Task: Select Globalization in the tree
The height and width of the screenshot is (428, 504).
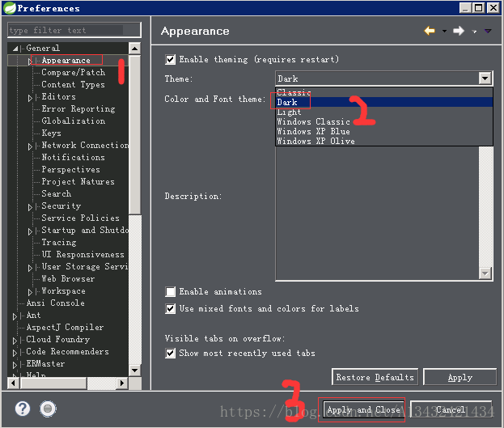Action: click(x=74, y=121)
